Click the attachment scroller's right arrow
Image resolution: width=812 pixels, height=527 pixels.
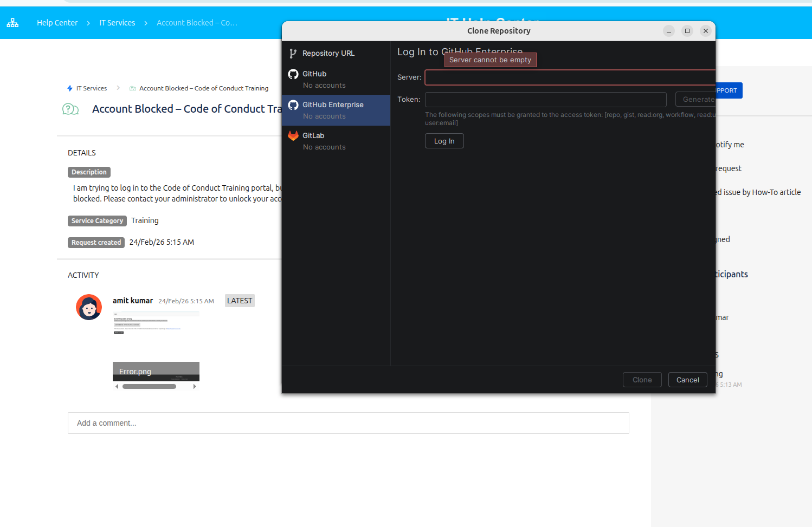pos(195,387)
